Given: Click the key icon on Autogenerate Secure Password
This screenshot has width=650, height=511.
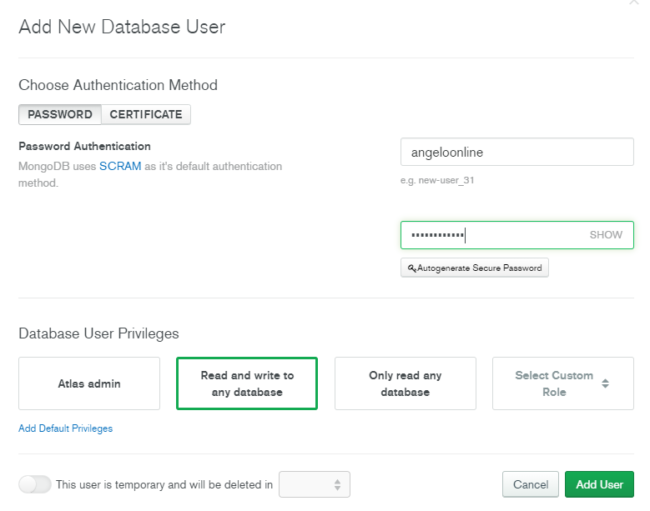Looking at the screenshot, I should pyautogui.click(x=412, y=268).
